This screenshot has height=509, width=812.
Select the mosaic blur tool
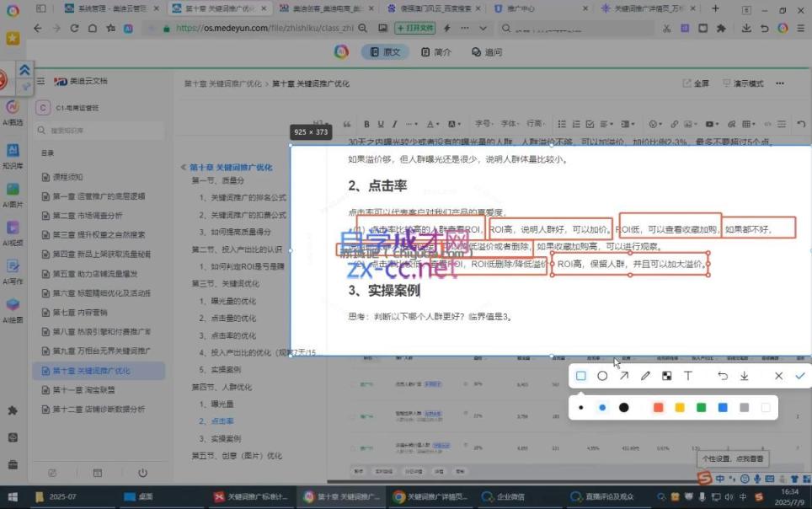(666, 376)
